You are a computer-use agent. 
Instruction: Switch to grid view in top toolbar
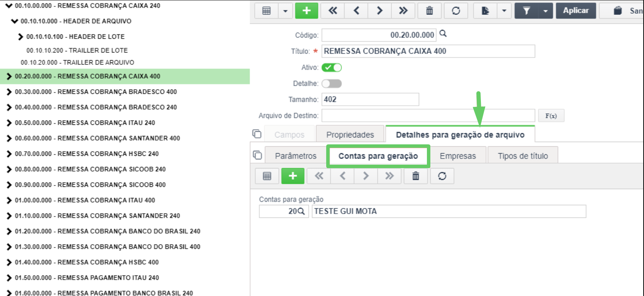[266, 11]
